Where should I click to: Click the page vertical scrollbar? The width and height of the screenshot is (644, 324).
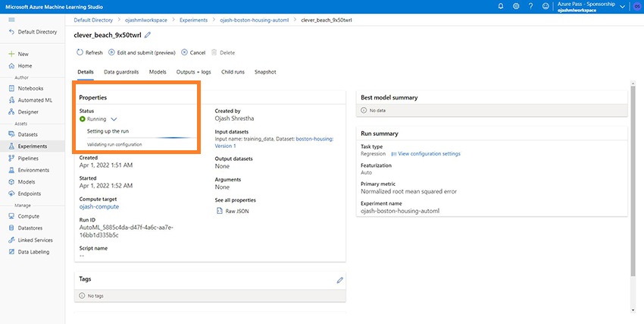[x=633, y=190]
